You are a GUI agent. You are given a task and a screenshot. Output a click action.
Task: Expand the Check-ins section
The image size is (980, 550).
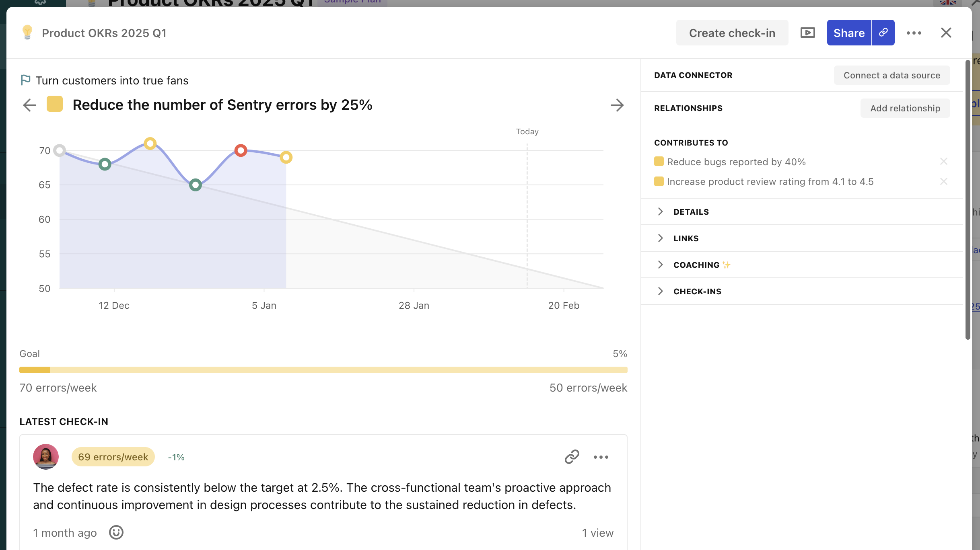[x=697, y=291]
